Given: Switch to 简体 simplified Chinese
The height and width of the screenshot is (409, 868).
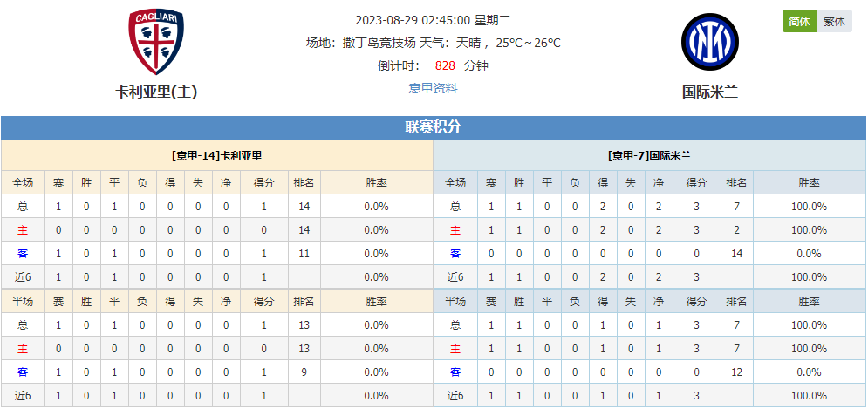Looking at the screenshot, I should pyautogui.click(x=799, y=22).
